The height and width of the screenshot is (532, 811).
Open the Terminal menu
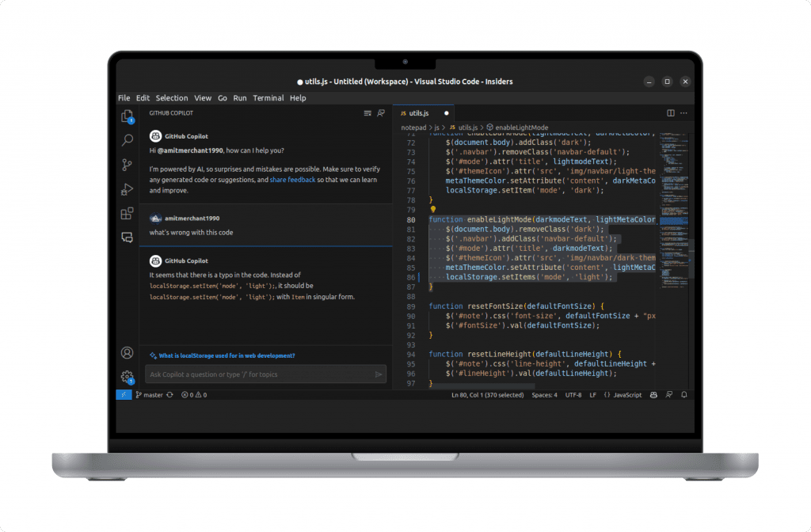pyautogui.click(x=268, y=97)
